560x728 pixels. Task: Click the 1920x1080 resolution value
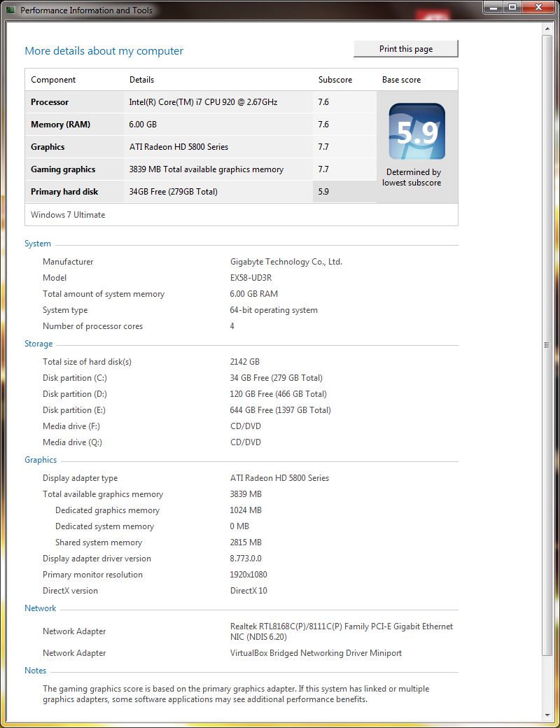(x=248, y=575)
